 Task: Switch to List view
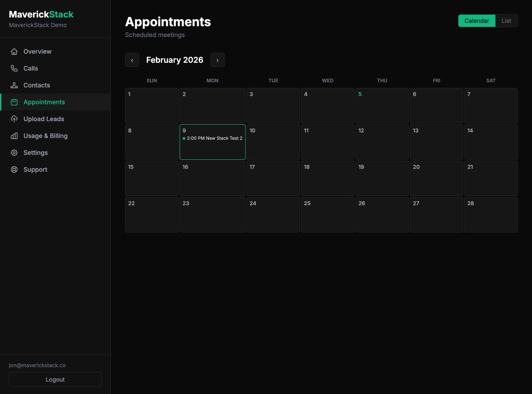(506, 21)
